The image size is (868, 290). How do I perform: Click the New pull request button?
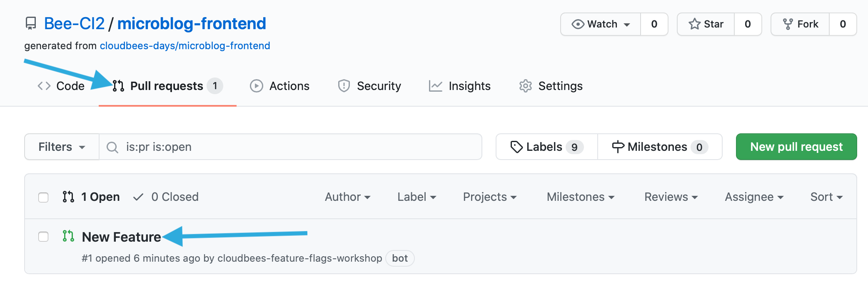point(796,147)
